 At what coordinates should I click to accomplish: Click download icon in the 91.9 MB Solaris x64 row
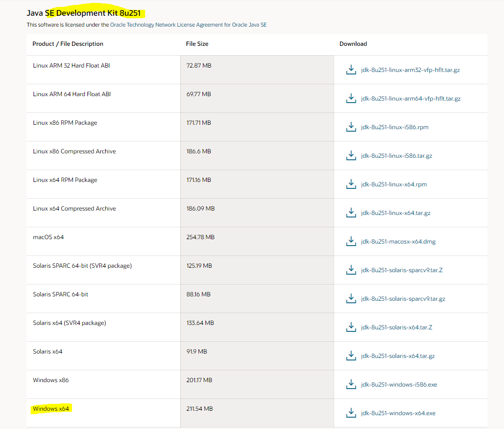[351, 356]
